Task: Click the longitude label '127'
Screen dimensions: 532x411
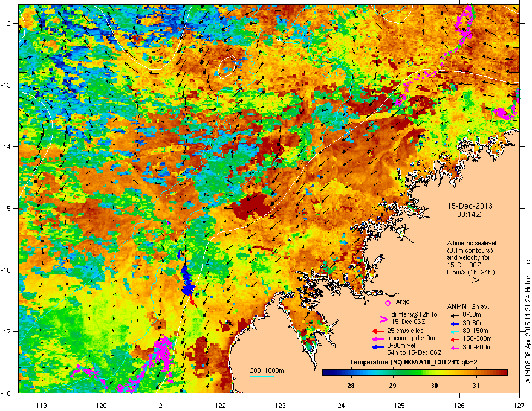Action: 519,405
